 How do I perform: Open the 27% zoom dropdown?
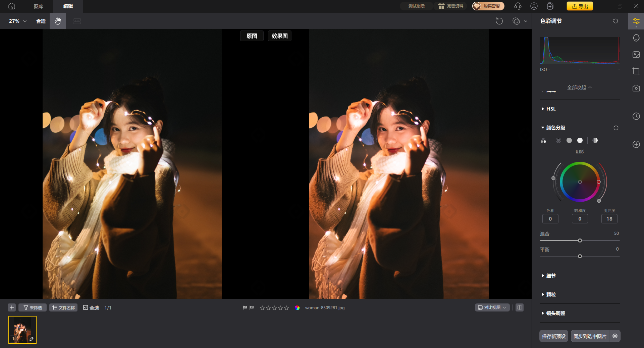[17, 21]
